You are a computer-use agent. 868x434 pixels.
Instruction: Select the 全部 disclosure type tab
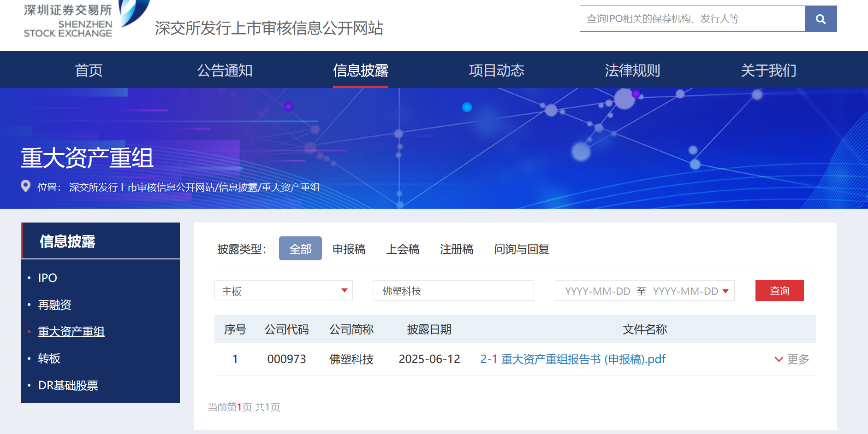pyautogui.click(x=300, y=249)
